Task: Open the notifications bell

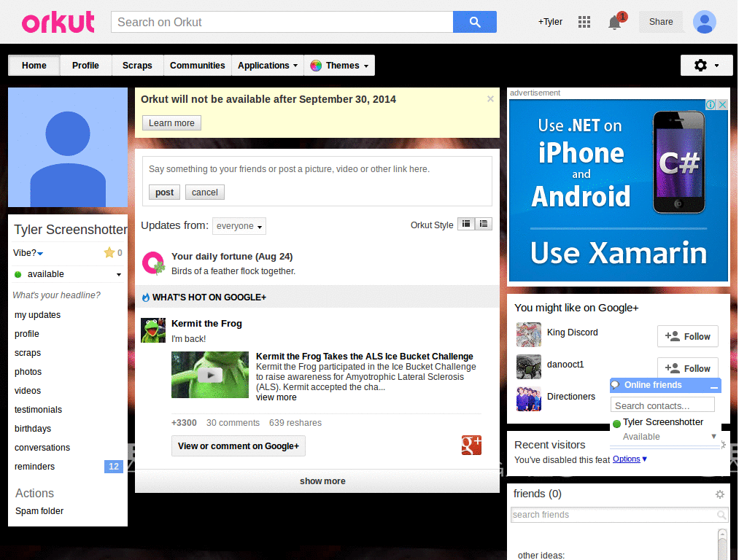Action: [x=614, y=23]
